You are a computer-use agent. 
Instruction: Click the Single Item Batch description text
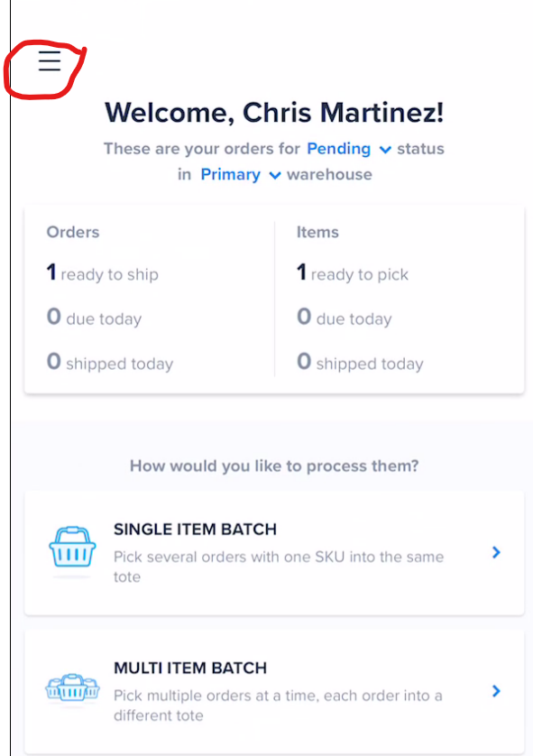pyautogui.click(x=279, y=567)
